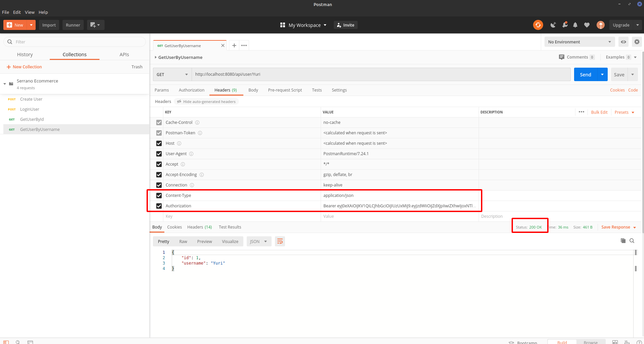This screenshot has height=344, width=644.
Task: Switch to the APIs tab
Action: [124, 55]
